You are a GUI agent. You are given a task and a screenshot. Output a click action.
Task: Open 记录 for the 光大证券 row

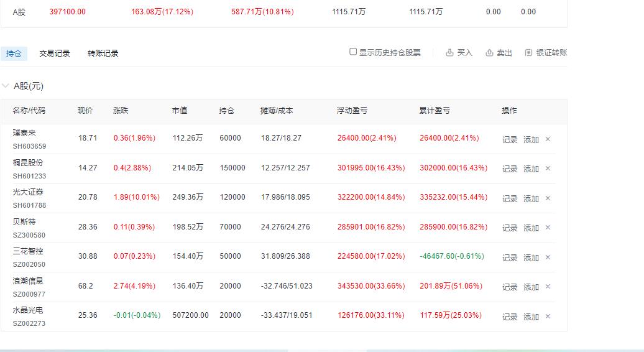pos(510,199)
